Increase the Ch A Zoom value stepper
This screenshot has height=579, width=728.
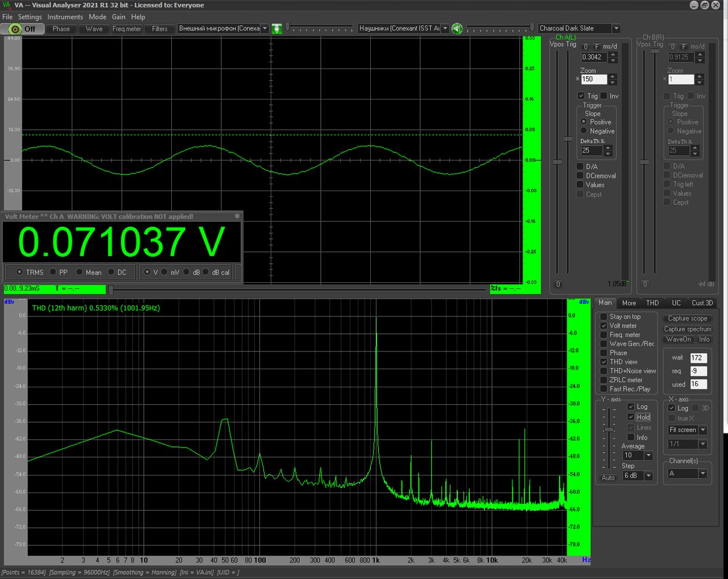(613, 77)
